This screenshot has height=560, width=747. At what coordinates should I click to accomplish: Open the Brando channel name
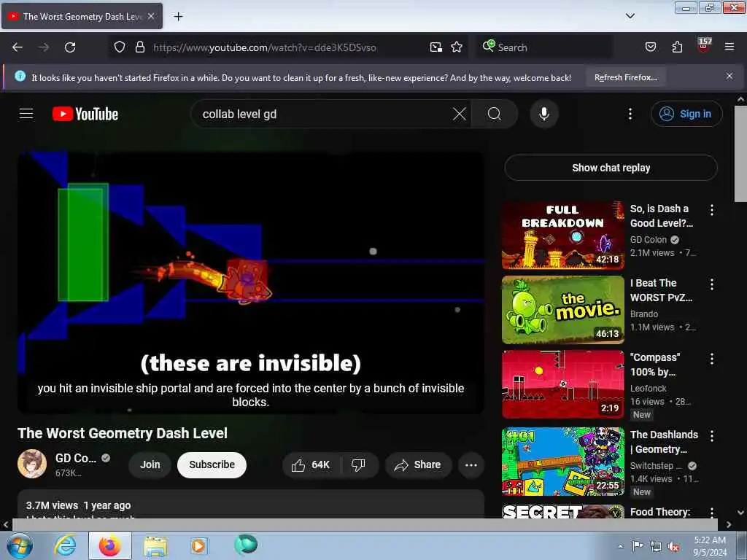pos(644,314)
